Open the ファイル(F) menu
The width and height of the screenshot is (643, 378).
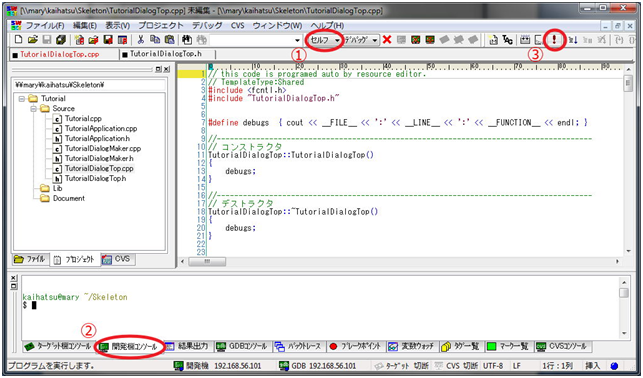point(45,25)
